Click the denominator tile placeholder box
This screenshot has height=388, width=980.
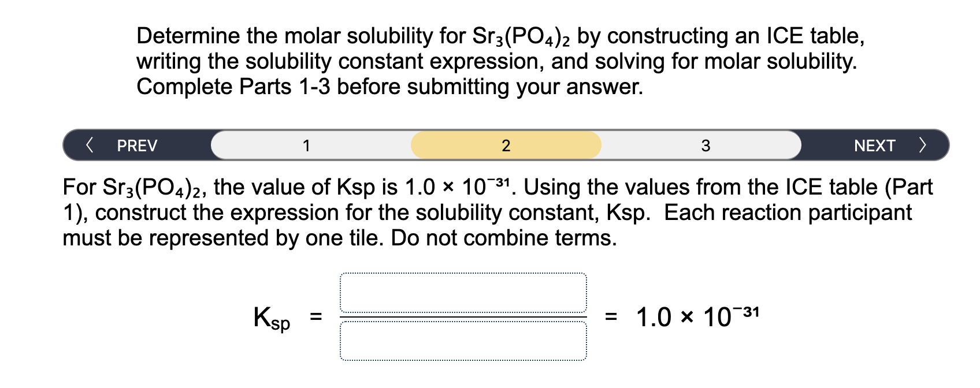coord(464,342)
